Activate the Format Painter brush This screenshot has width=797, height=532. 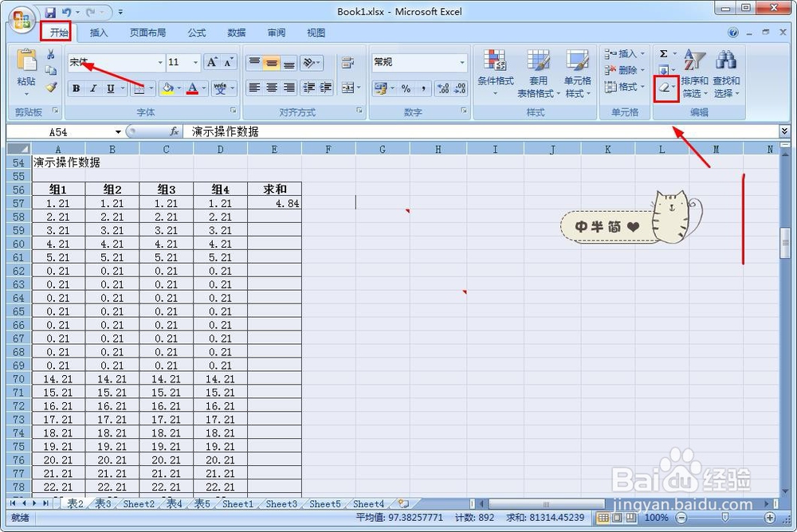[51, 87]
